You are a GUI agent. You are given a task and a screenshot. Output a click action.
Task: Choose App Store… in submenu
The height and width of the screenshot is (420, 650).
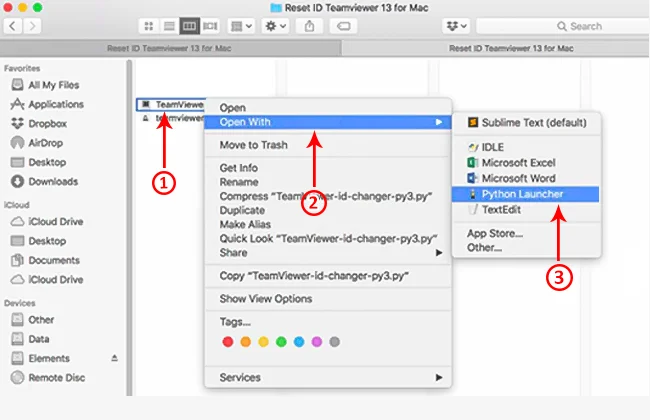coord(526,233)
